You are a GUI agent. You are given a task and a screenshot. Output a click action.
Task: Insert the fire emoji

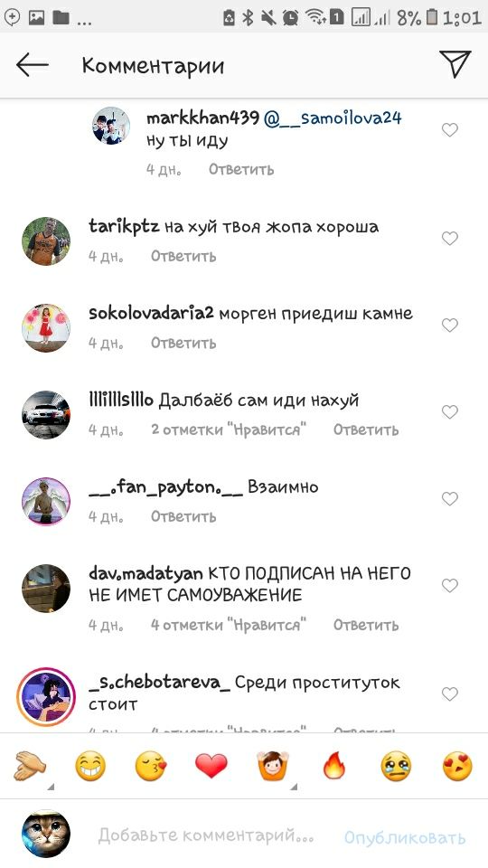[x=334, y=767]
